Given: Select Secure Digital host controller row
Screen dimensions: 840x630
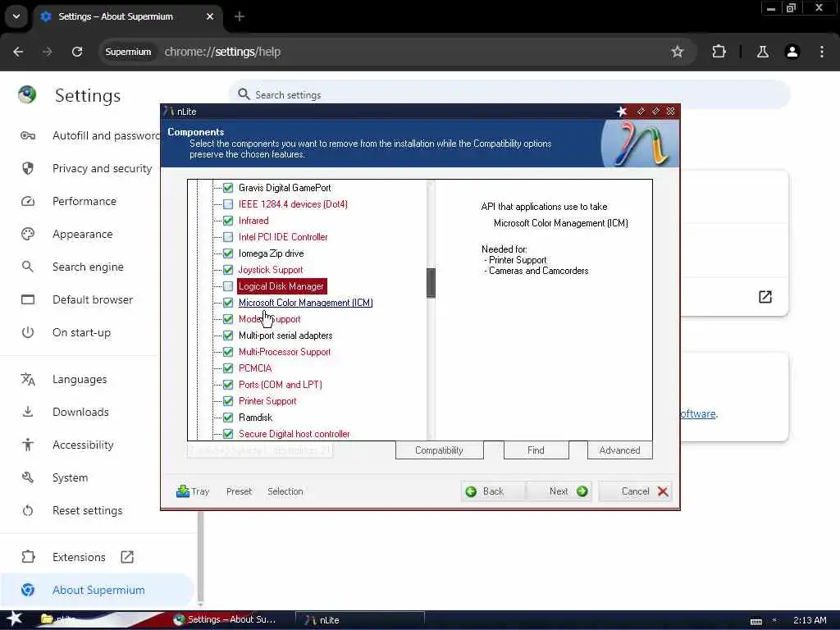Looking at the screenshot, I should tap(294, 434).
